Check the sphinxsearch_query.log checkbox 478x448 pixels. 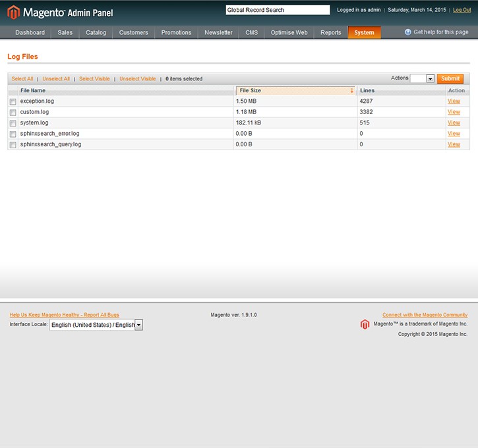(x=13, y=145)
